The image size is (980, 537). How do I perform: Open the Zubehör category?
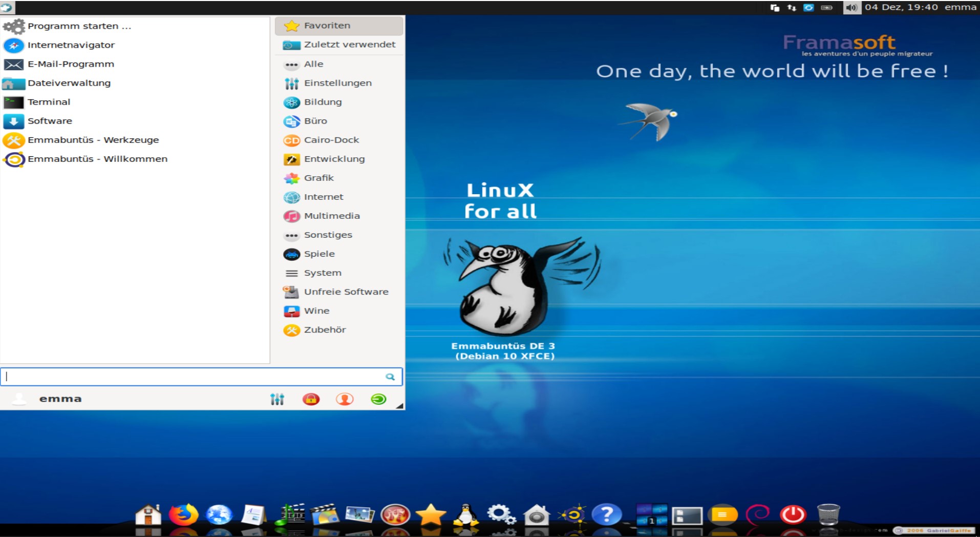click(339, 329)
